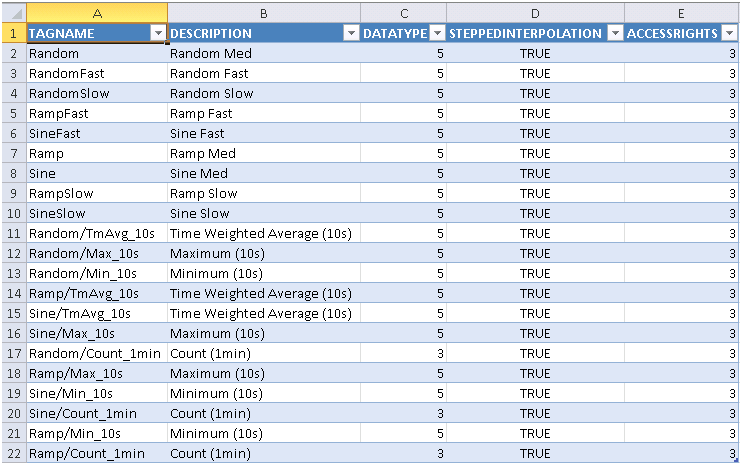Select column C header
The height and width of the screenshot is (465, 742).
403,13
